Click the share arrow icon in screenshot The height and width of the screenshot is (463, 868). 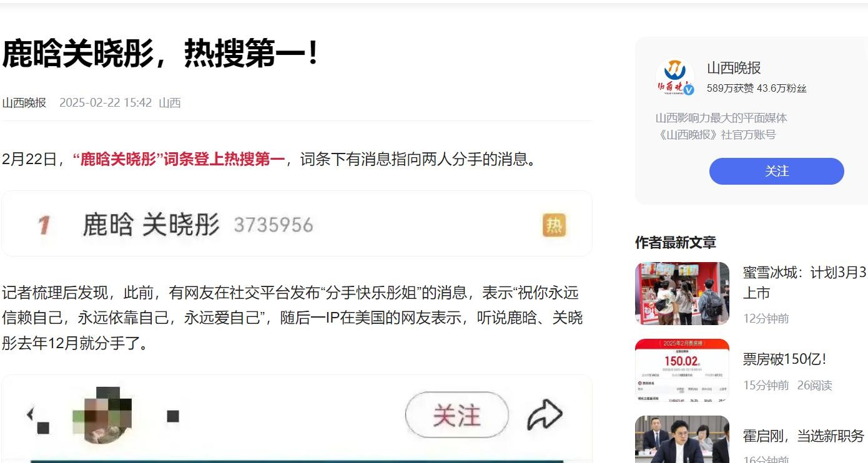pyautogui.click(x=545, y=415)
